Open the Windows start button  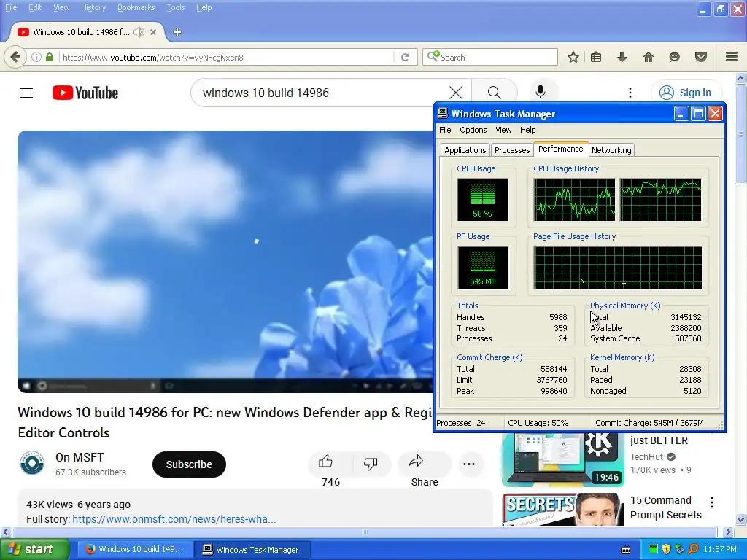coord(34,549)
